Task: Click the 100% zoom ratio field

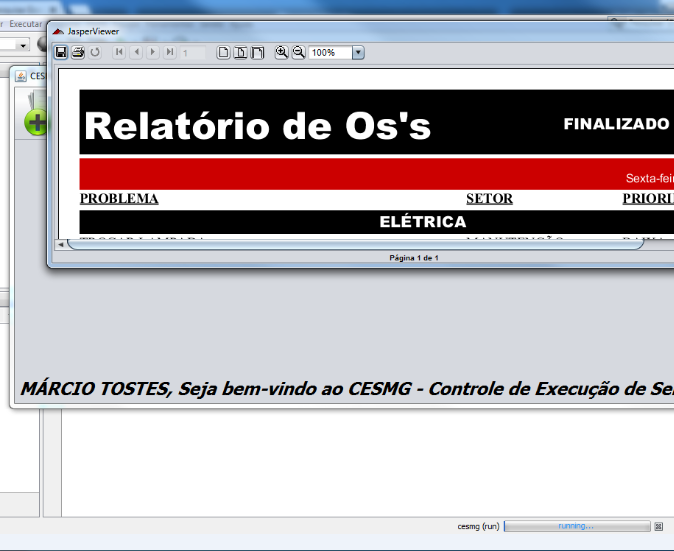Action: point(330,53)
